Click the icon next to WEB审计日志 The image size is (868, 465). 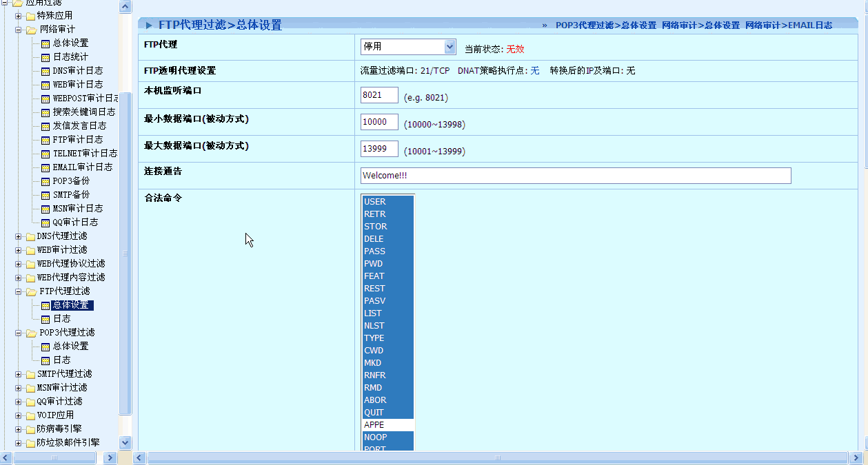click(46, 85)
